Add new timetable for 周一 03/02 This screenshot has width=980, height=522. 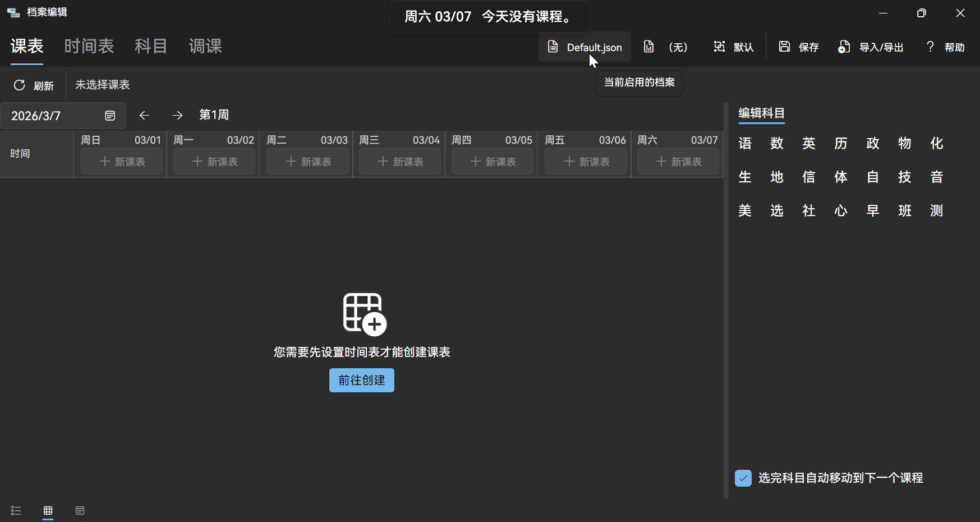click(214, 162)
